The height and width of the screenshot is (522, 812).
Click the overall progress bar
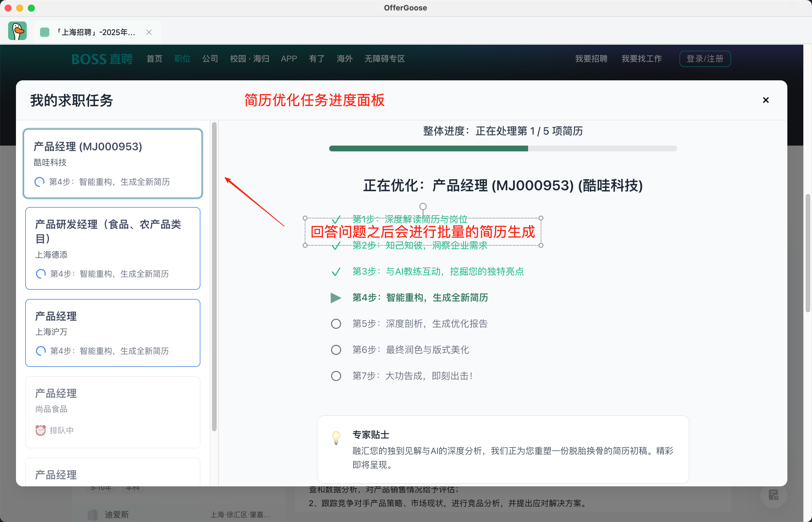[x=503, y=148]
